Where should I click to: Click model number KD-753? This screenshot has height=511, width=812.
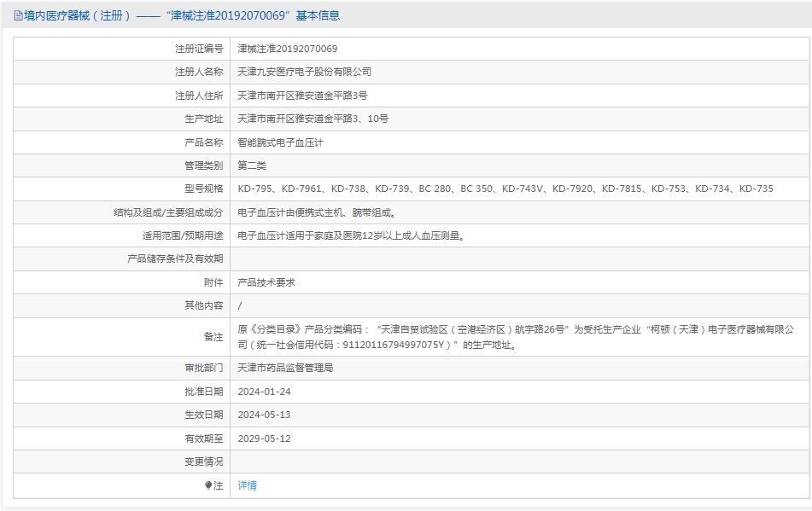tap(669, 189)
